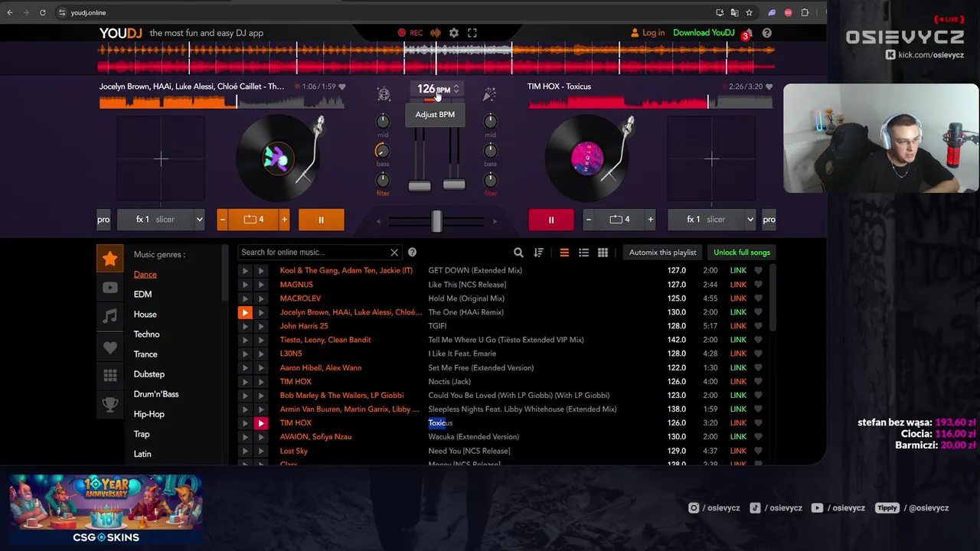Increase right deck loop length plus
This screenshot has width=980, height=551.
650,220
